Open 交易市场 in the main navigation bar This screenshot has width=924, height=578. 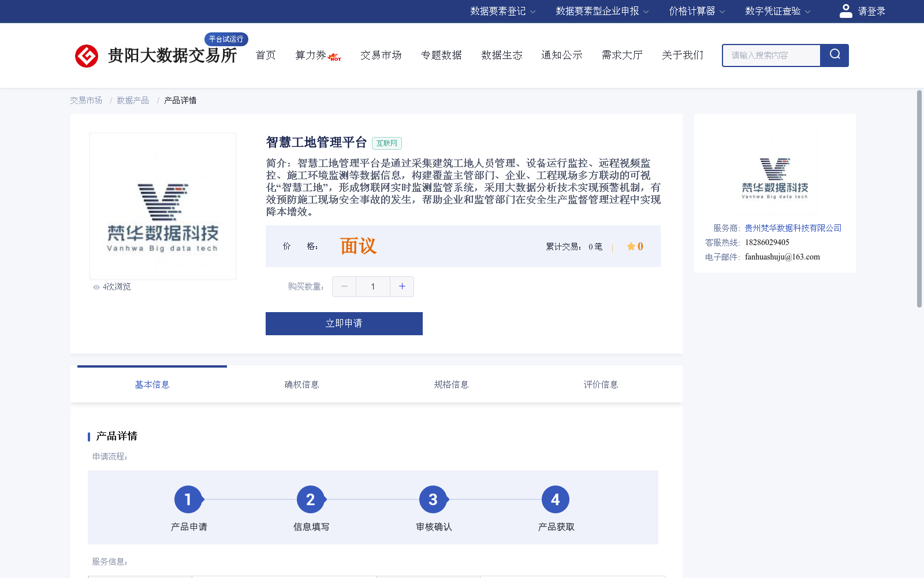click(381, 55)
